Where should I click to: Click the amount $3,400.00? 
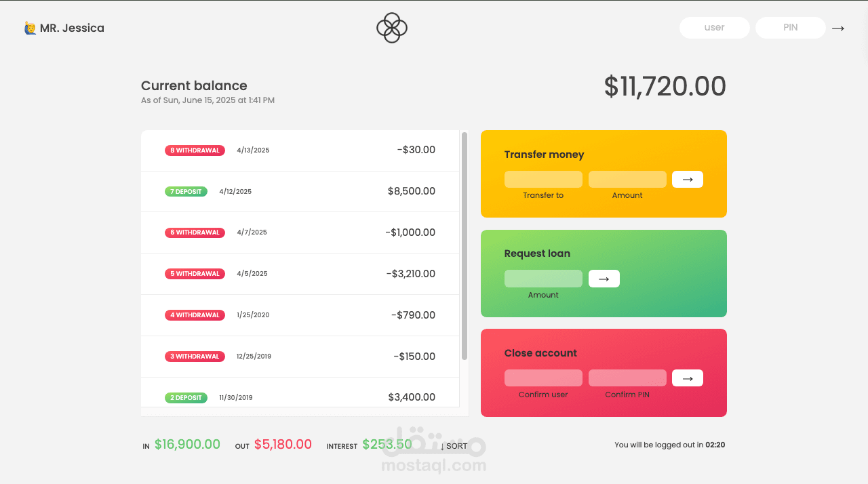(x=412, y=397)
